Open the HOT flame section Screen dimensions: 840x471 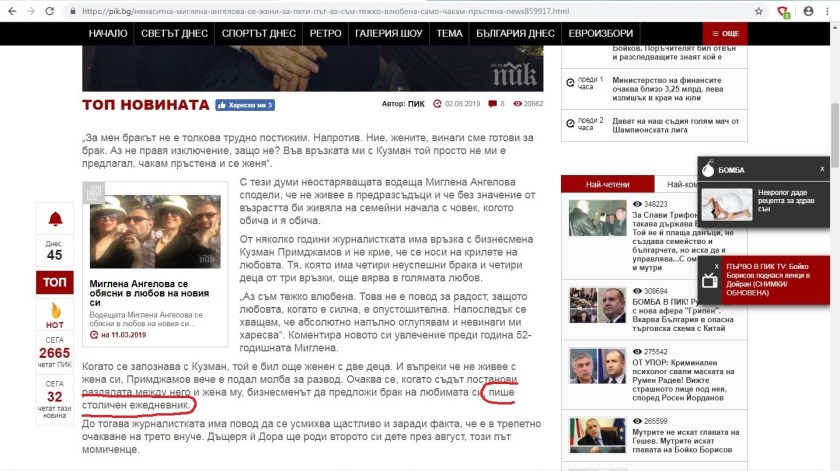(54, 314)
